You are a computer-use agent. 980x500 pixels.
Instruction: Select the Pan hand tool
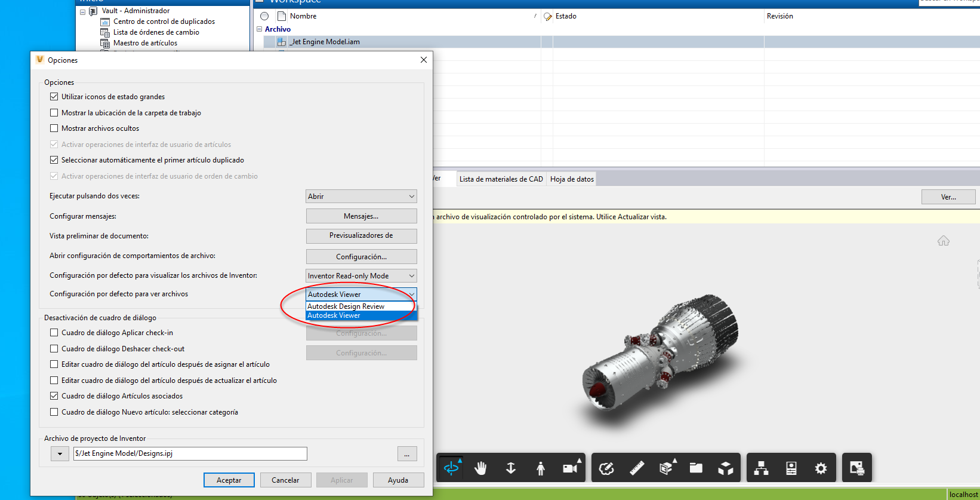[480, 468]
